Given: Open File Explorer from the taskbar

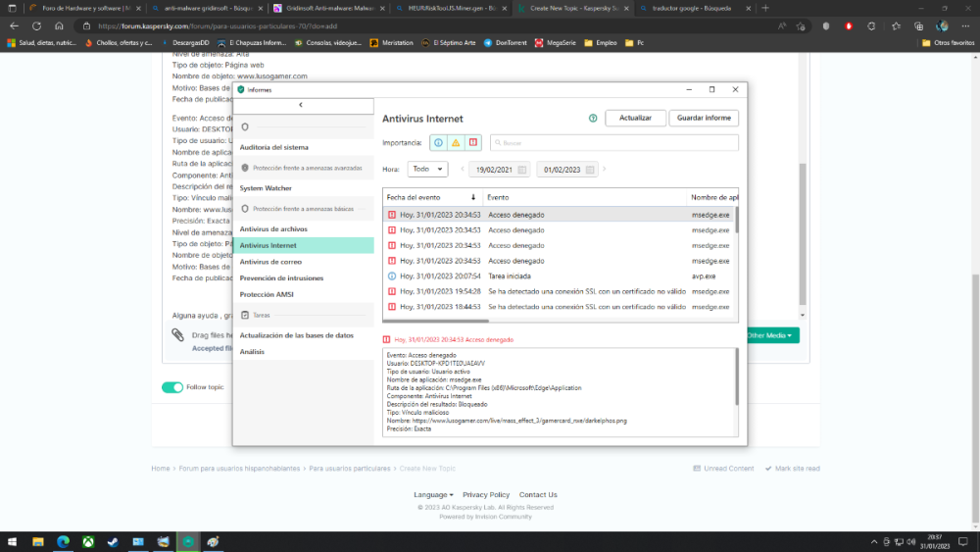Looking at the screenshot, I should click(x=38, y=542).
